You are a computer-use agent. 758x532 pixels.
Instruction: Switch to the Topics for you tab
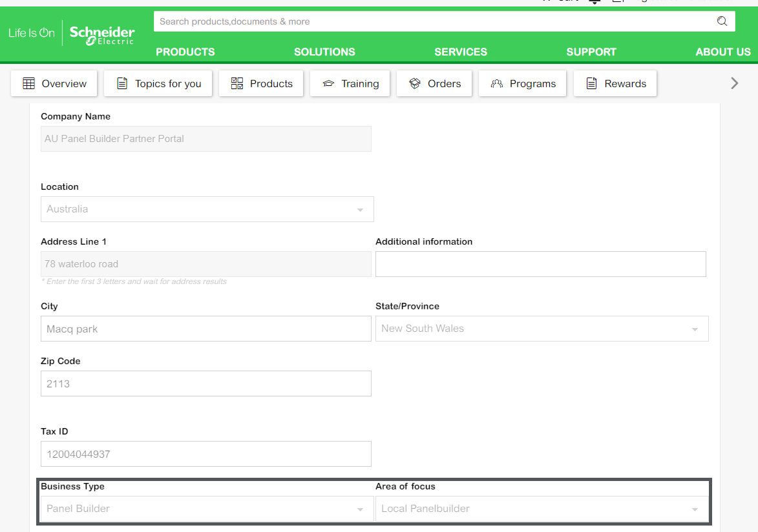[x=158, y=83]
